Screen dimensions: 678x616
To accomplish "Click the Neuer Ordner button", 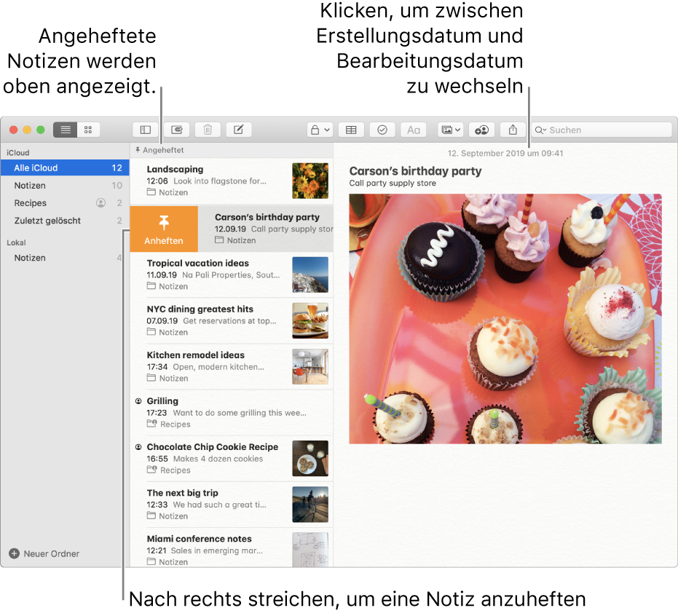I will pyautogui.click(x=44, y=553).
